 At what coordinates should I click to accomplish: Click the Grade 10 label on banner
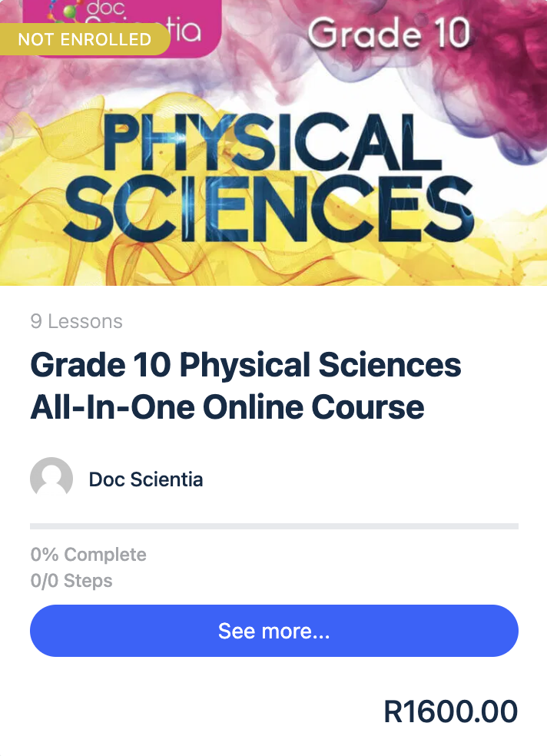pos(389,35)
